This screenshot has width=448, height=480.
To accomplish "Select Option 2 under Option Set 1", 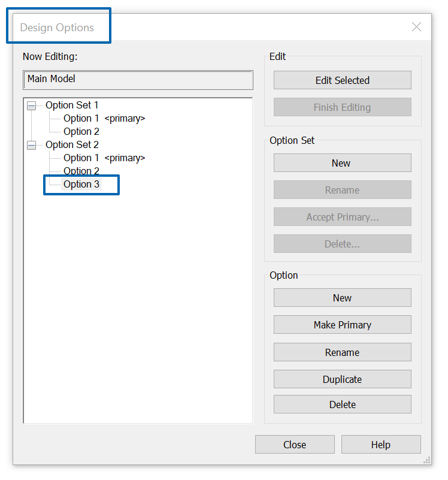I will [x=81, y=132].
